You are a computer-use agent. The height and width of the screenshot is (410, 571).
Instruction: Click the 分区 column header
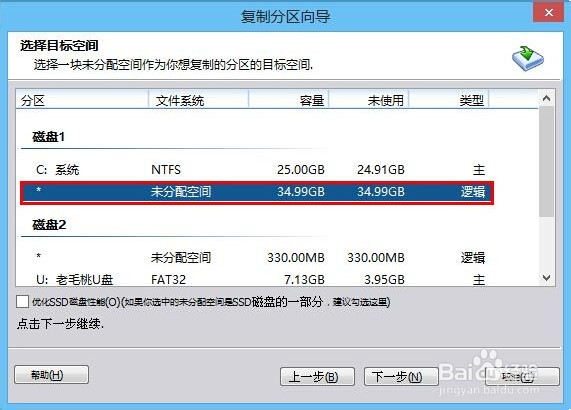pos(82,100)
